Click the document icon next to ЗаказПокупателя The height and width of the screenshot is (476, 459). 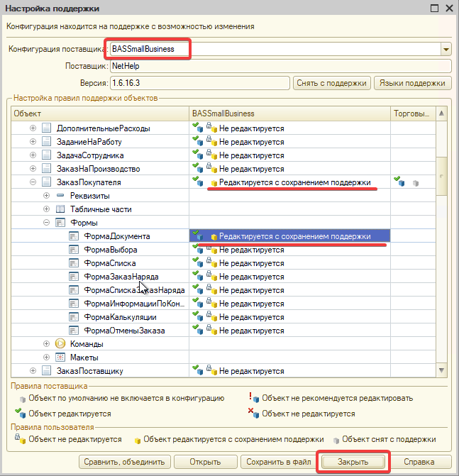coord(47,182)
